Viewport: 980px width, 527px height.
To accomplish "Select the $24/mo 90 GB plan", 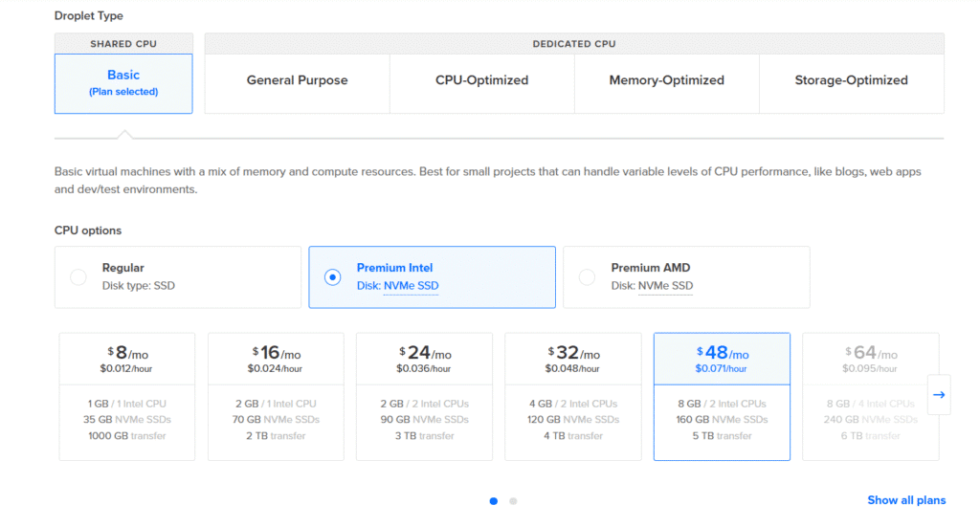I will click(x=424, y=397).
